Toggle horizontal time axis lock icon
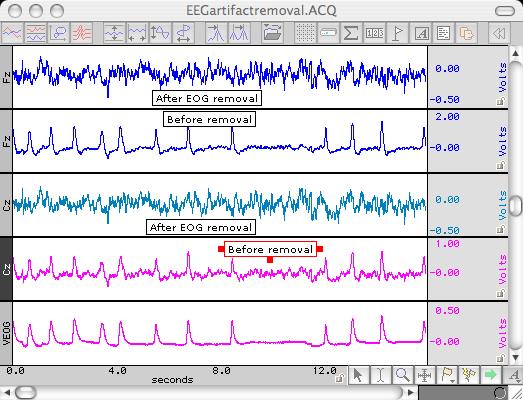Viewport: 523px width, 400px height. [x=340, y=377]
